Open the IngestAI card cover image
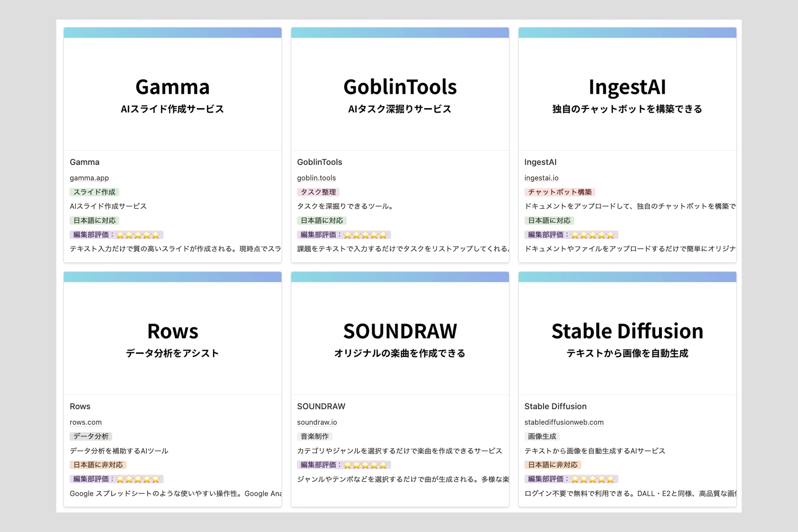The width and height of the screenshot is (798, 532). click(627, 89)
